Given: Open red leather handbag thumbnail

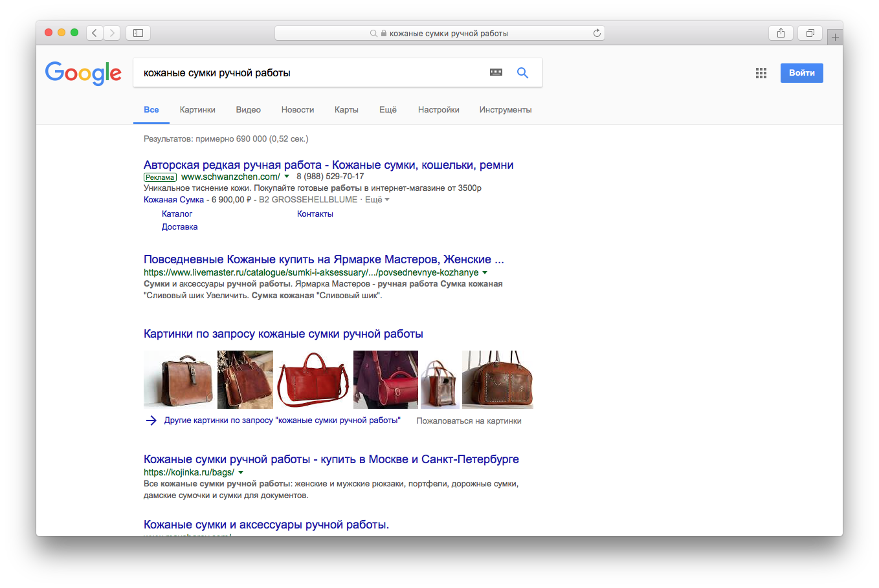Looking at the screenshot, I should pyautogui.click(x=313, y=380).
